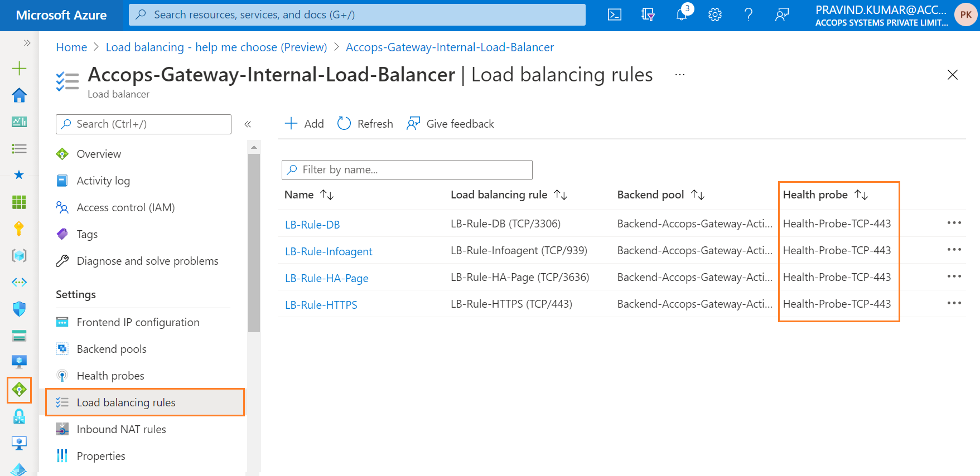980x476 pixels.
Task: Expand the portal sidebar menu chevrons
Action: pos(27,43)
